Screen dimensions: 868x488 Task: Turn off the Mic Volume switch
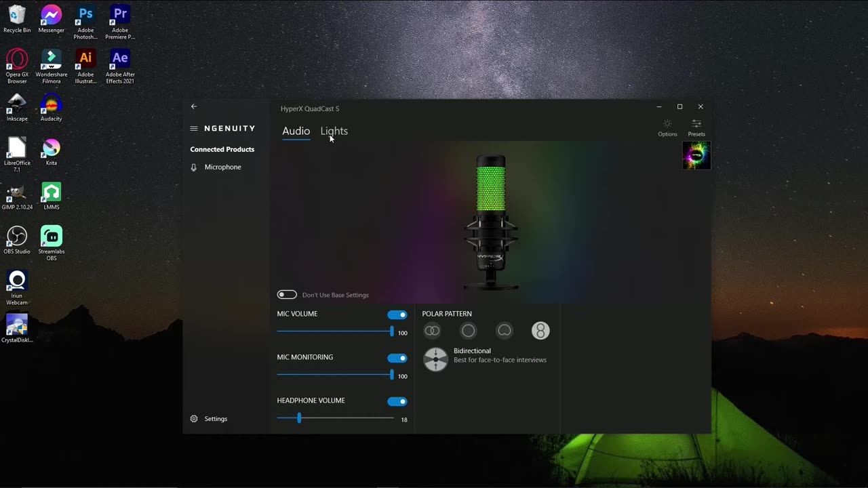click(397, 314)
